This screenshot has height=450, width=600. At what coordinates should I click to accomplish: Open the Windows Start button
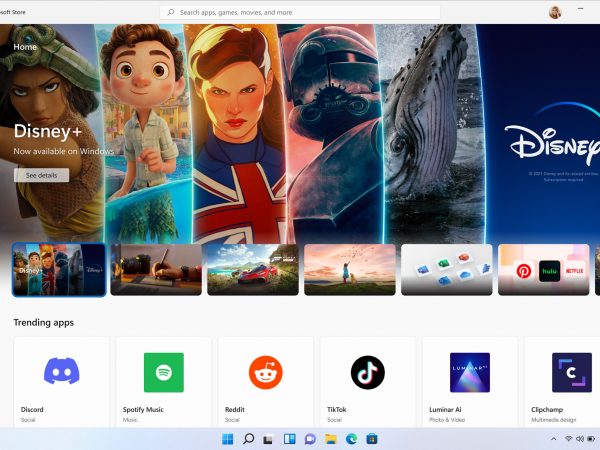tap(228, 439)
